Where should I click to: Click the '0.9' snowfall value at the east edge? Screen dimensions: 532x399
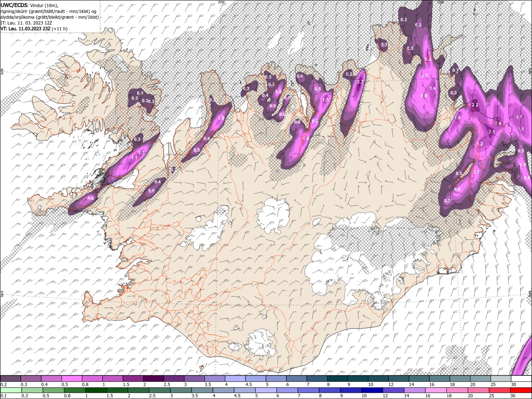523,165
